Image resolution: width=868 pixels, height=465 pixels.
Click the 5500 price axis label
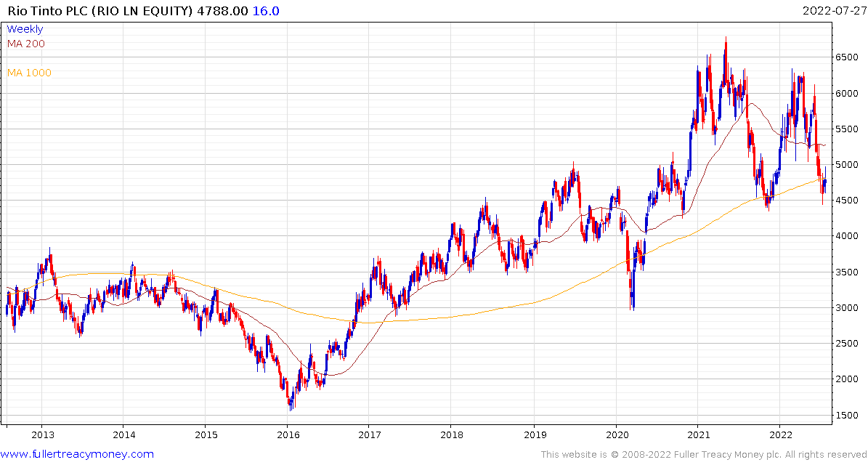tap(848, 129)
